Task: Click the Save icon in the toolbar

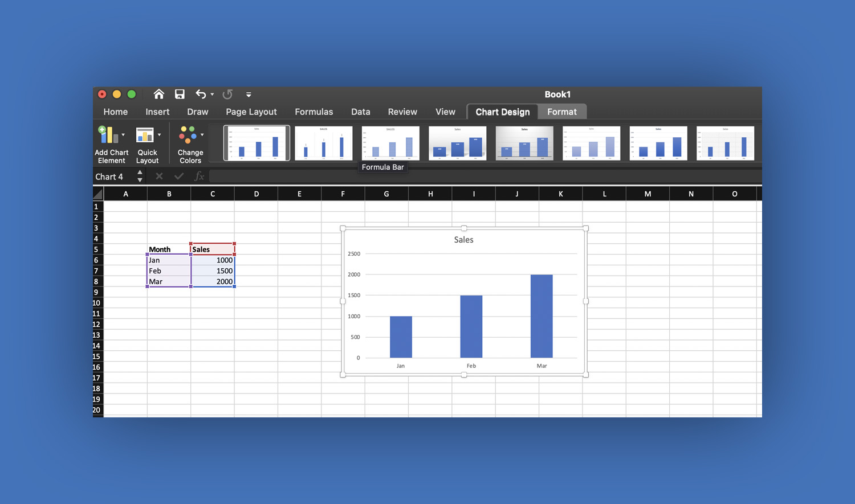Action: click(x=180, y=94)
